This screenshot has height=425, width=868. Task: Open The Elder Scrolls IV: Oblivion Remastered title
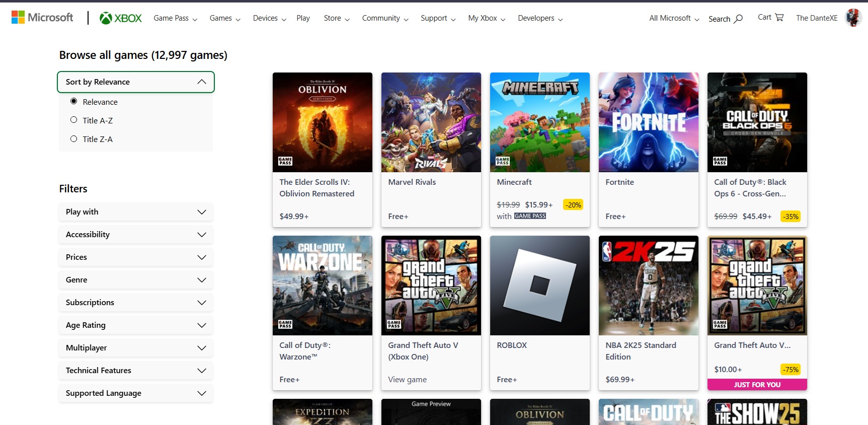point(317,188)
